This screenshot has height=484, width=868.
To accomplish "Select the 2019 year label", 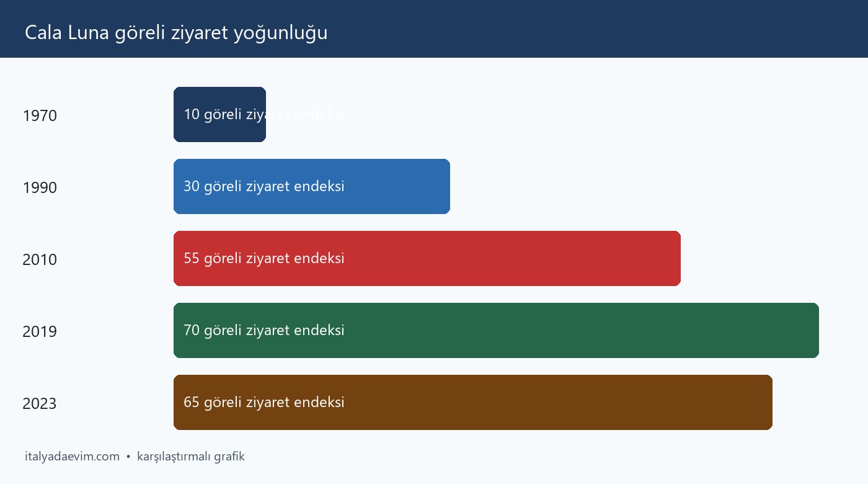I will [40, 331].
